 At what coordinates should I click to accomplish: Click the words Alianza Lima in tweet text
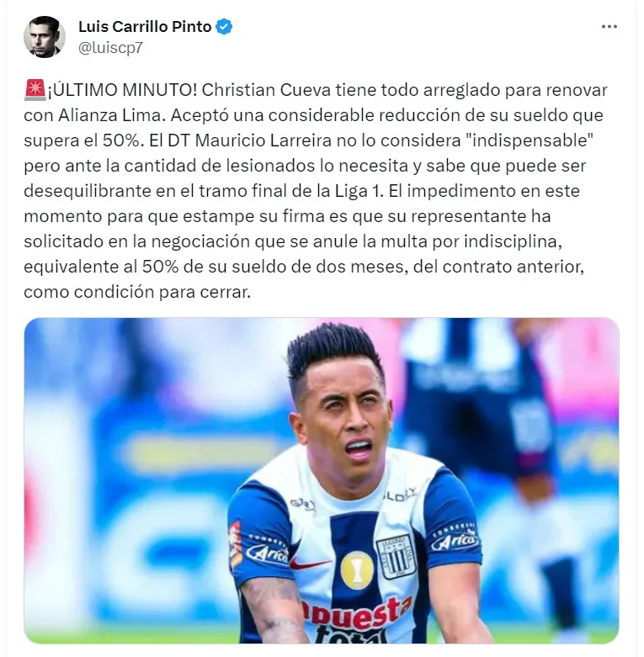click(109, 115)
